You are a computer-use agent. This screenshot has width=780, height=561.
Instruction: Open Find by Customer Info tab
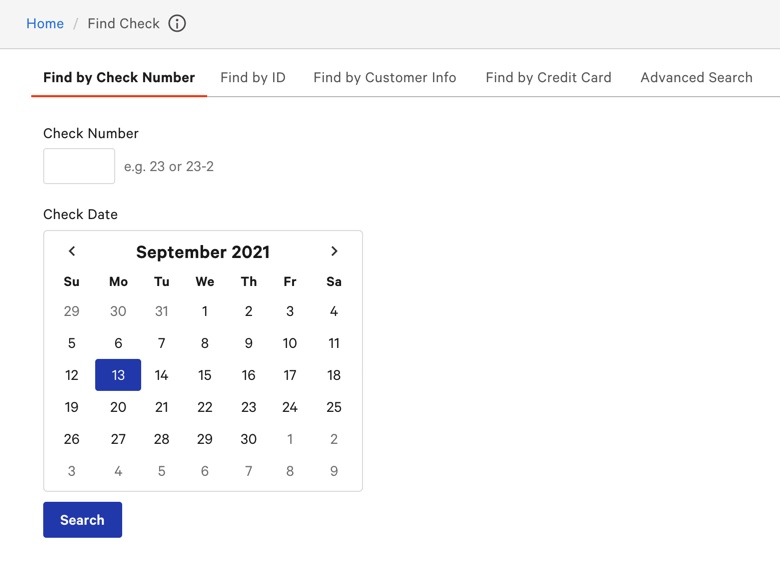385,77
